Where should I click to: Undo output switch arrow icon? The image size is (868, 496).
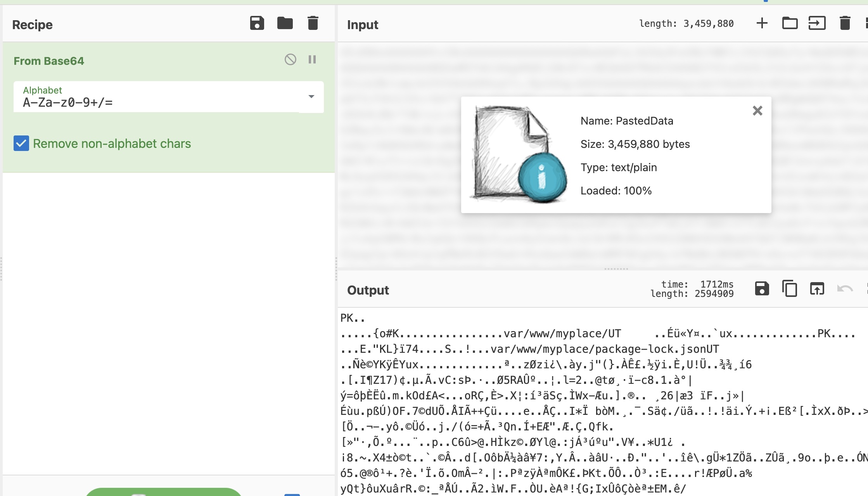tap(845, 289)
